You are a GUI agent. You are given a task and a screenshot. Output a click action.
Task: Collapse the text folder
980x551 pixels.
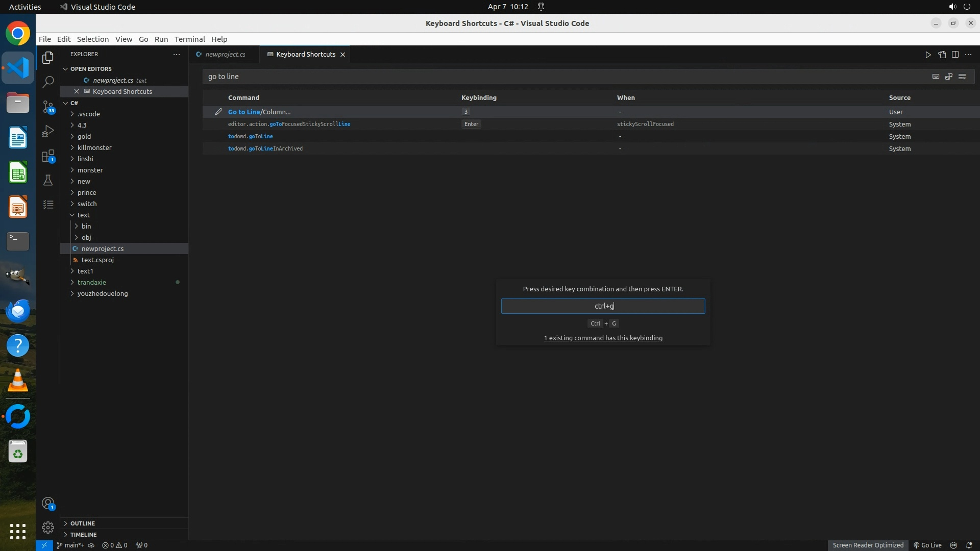point(83,215)
